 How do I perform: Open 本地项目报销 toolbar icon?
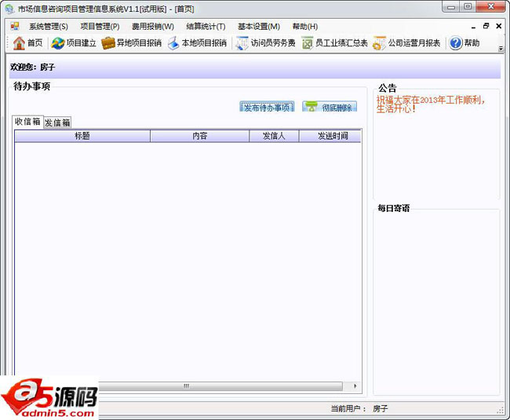click(x=173, y=43)
